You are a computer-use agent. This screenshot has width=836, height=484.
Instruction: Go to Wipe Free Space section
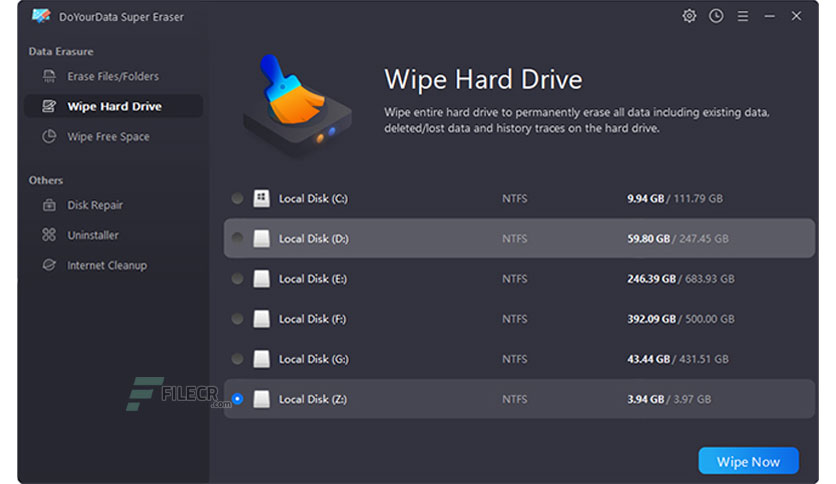113,136
